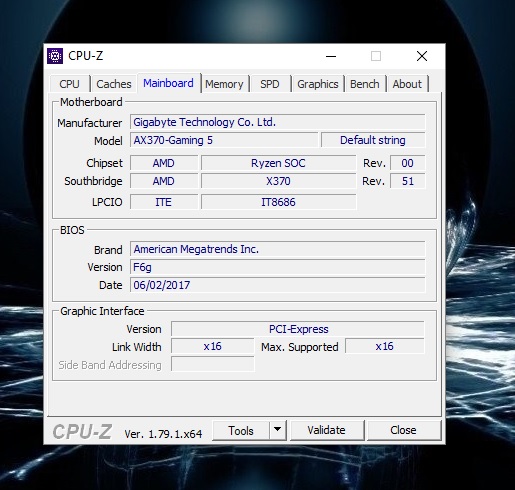Screen dimensions: 515x490
Task: Click the Southbridge label
Action: (93, 181)
